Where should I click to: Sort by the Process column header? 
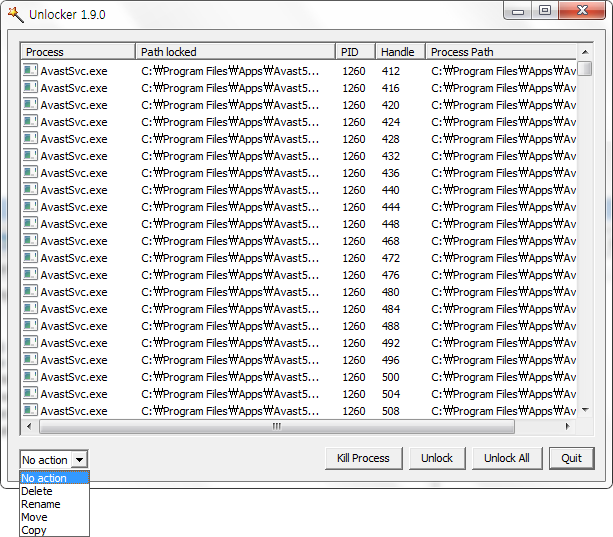pyautogui.click(x=78, y=52)
